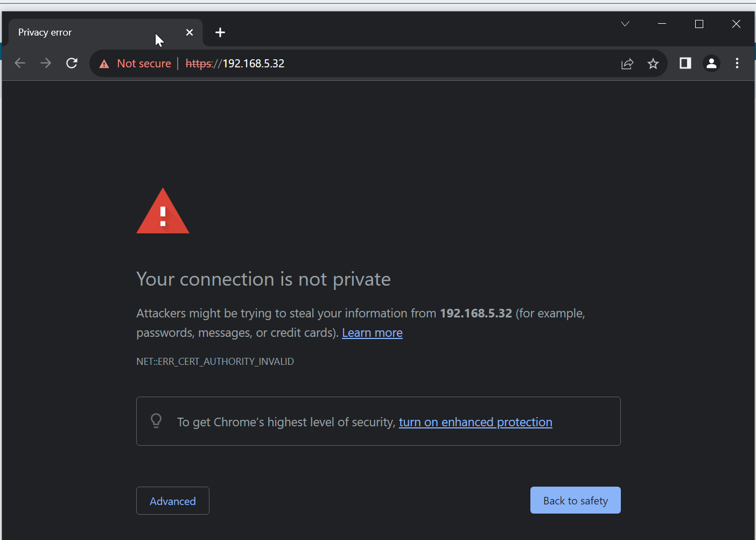Click the NET::ERR_CERT_AUTHORITY_INVALID error code
This screenshot has width=756, height=540.
[x=215, y=362]
